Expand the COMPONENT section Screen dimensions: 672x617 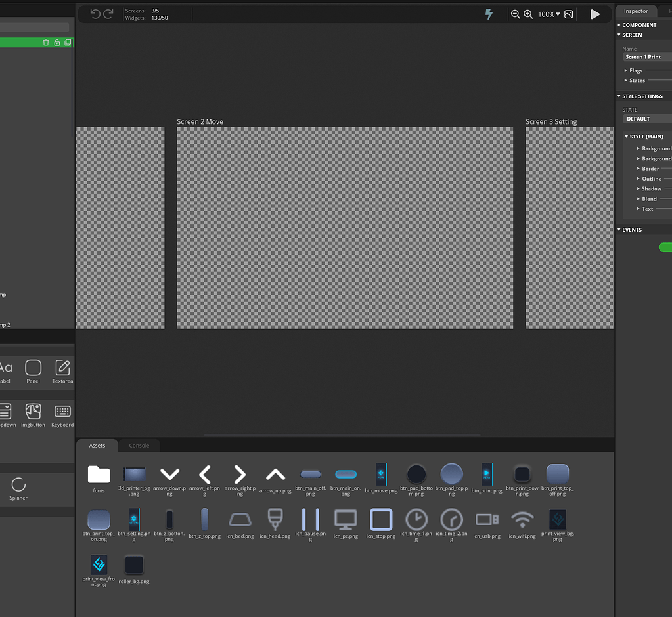638,25
